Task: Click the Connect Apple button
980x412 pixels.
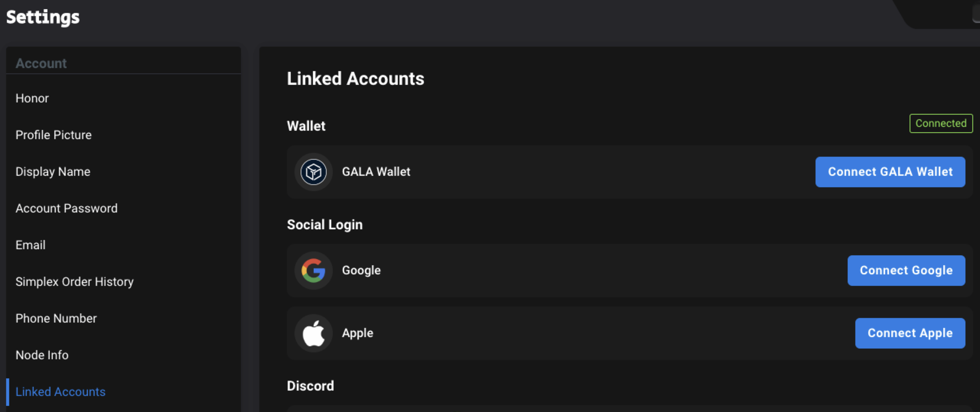Action: pyautogui.click(x=910, y=333)
